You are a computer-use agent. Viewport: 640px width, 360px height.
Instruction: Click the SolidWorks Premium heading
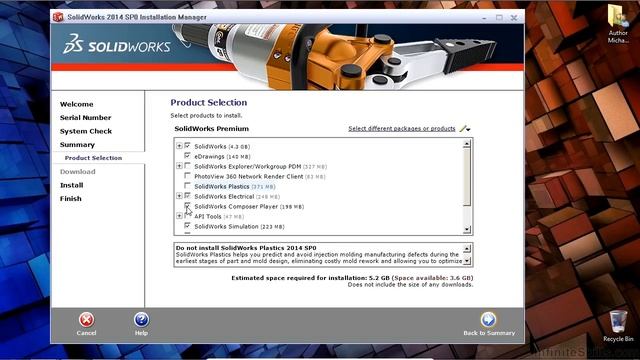tap(211, 129)
